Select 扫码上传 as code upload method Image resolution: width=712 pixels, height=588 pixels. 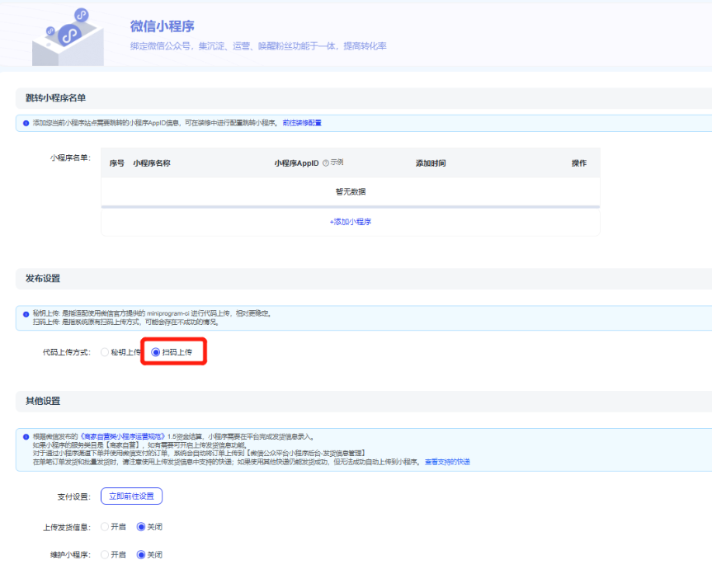[156, 352]
